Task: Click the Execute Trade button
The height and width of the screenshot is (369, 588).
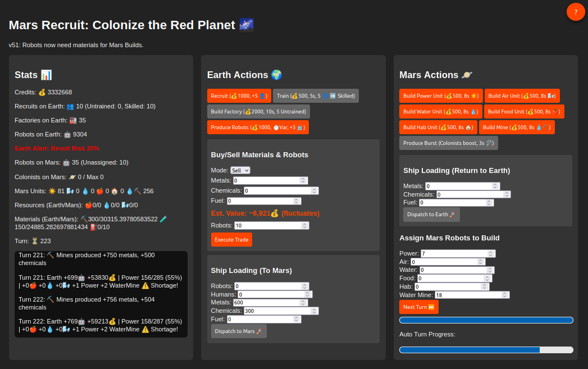Action: click(231, 239)
